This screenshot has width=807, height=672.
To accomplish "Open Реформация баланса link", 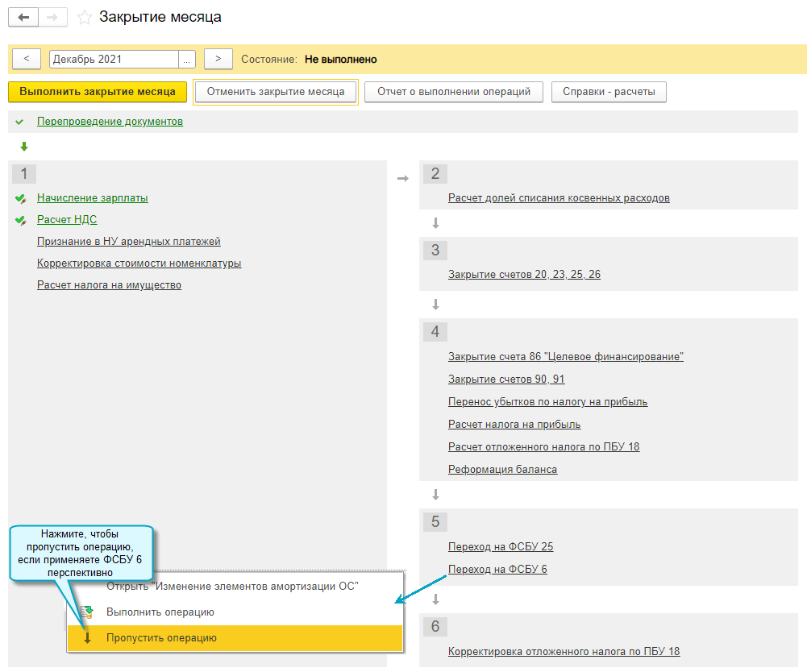I will click(503, 469).
